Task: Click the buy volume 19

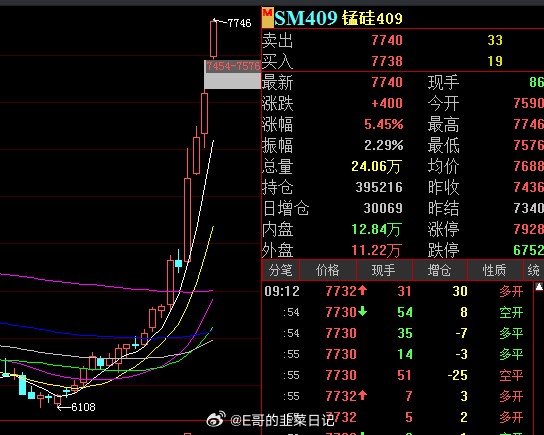Action: (495, 61)
